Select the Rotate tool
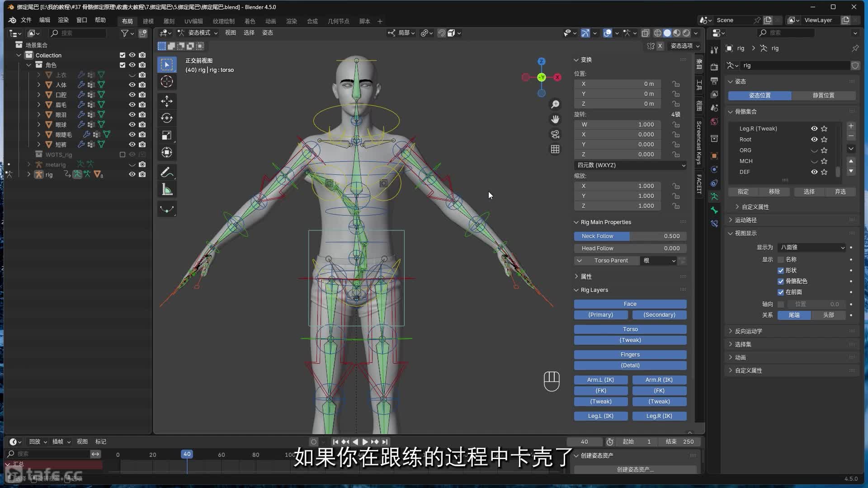Screen dimensions: 868x488 (x=167, y=118)
